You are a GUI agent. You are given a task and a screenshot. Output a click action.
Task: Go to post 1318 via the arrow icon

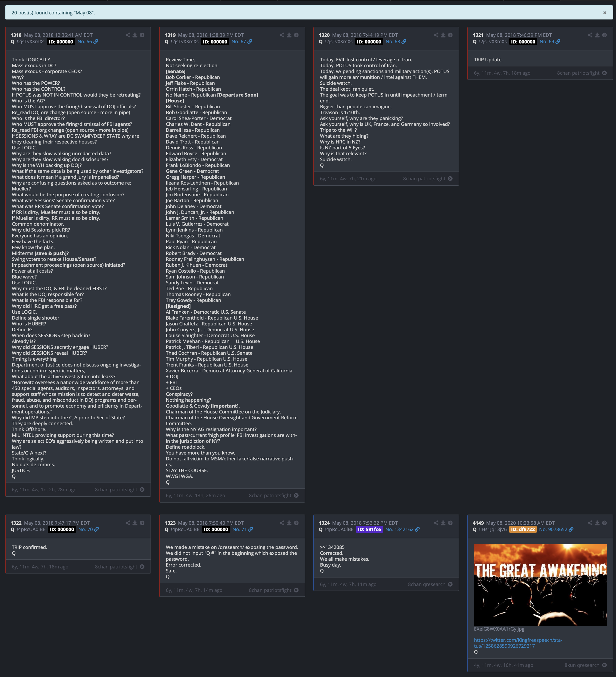142,35
